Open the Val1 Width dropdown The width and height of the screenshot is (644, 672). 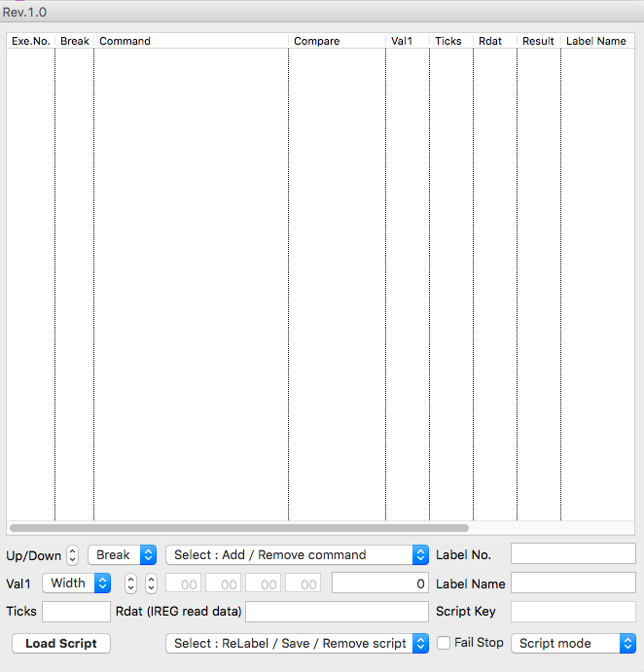pyautogui.click(x=76, y=584)
